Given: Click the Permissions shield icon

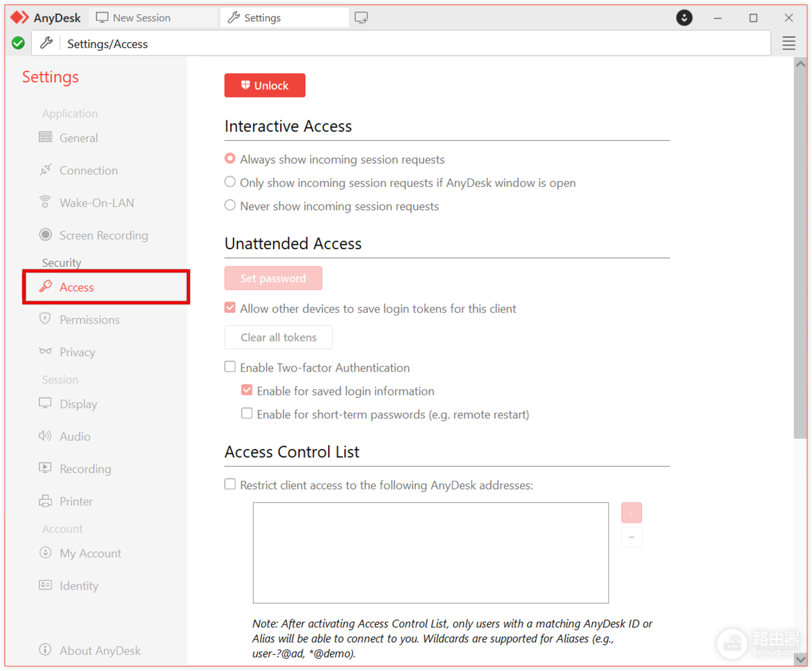Looking at the screenshot, I should (45, 319).
